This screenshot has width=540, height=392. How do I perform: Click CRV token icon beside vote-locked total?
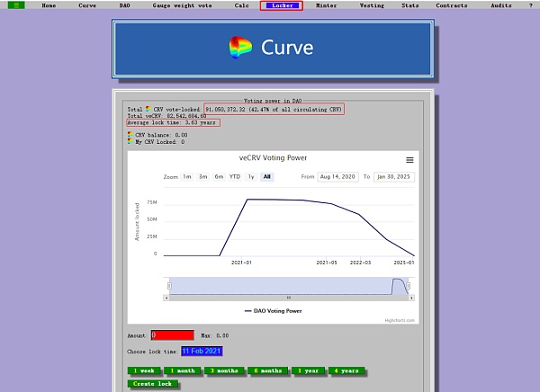tap(148, 109)
